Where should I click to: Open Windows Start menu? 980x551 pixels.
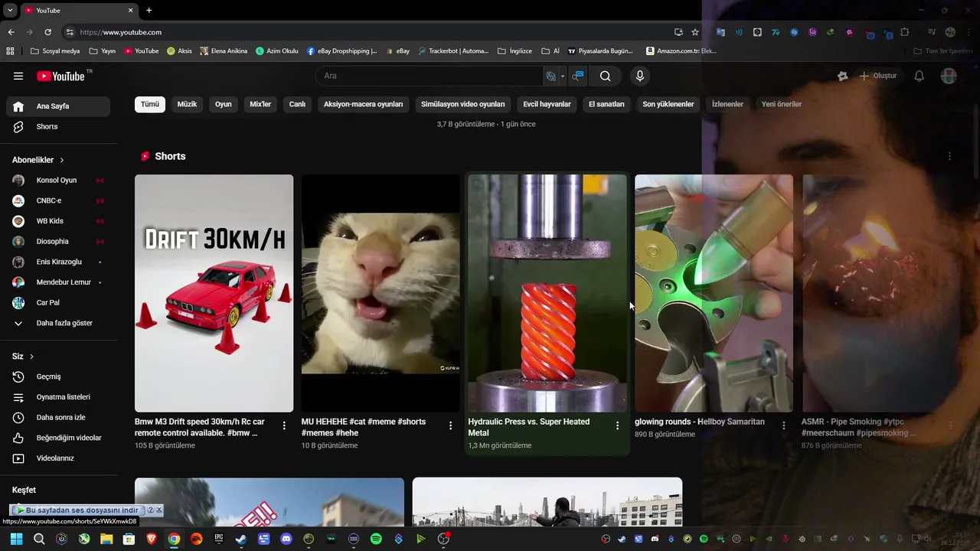(16, 539)
